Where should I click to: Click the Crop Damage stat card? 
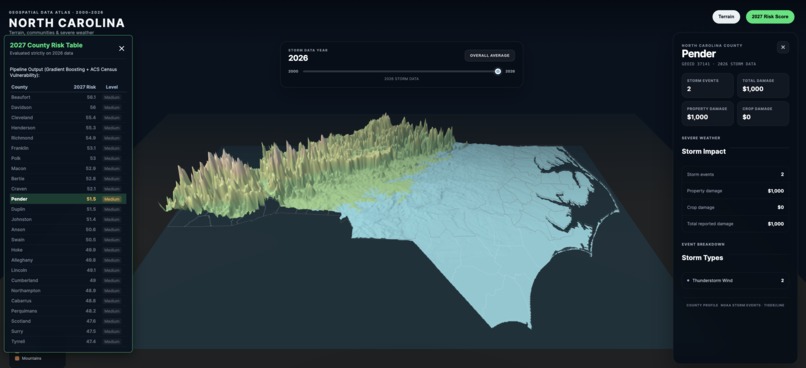[x=763, y=114]
